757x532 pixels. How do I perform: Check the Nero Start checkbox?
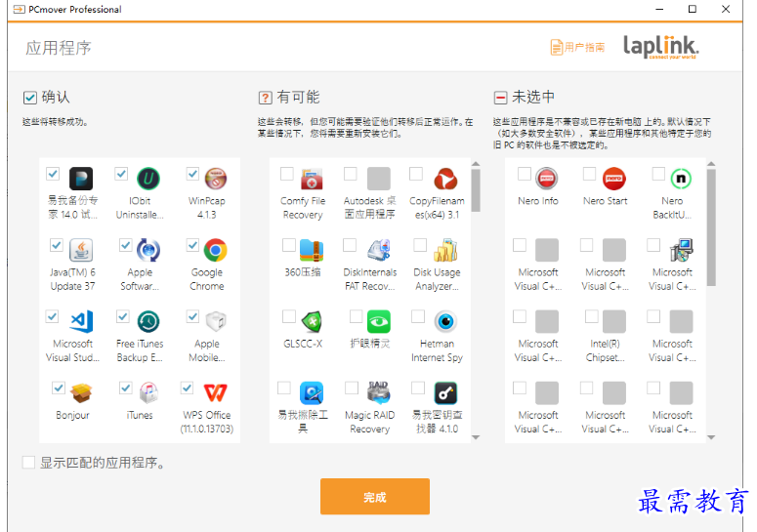click(x=589, y=174)
